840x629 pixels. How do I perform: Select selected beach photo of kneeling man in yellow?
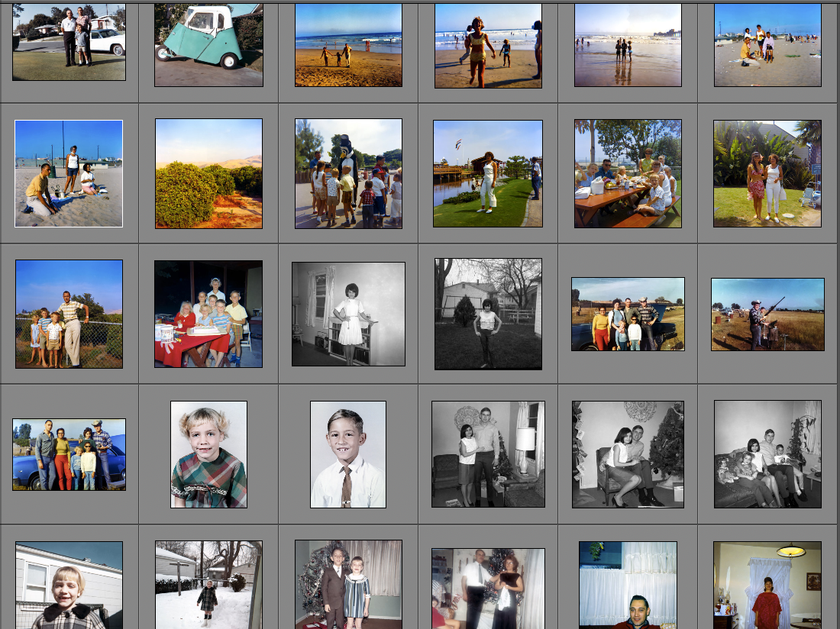click(x=69, y=173)
